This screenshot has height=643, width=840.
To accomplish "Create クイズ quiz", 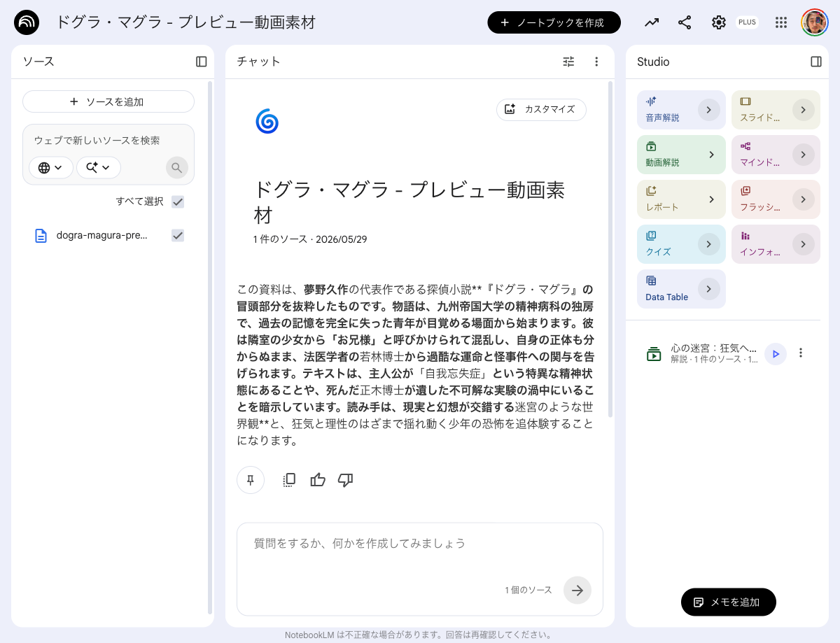I will 681,244.
